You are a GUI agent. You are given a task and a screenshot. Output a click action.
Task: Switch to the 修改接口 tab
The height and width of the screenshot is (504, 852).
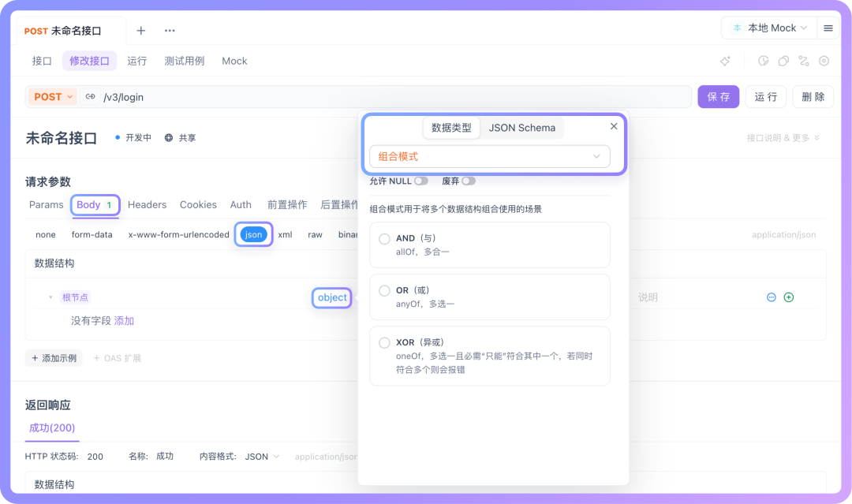click(89, 61)
